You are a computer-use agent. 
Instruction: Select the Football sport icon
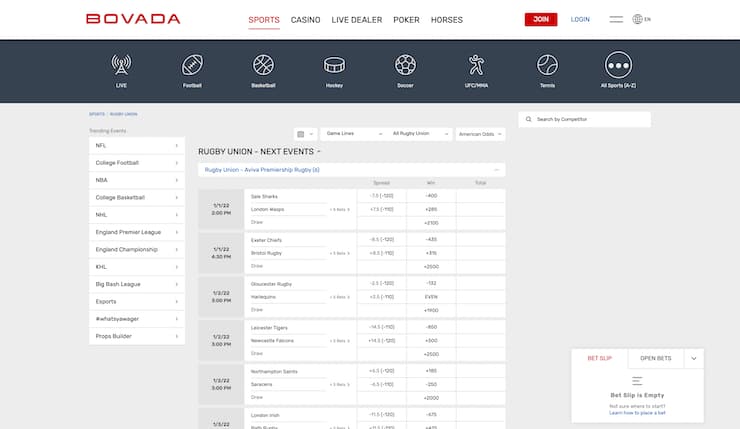(x=192, y=71)
